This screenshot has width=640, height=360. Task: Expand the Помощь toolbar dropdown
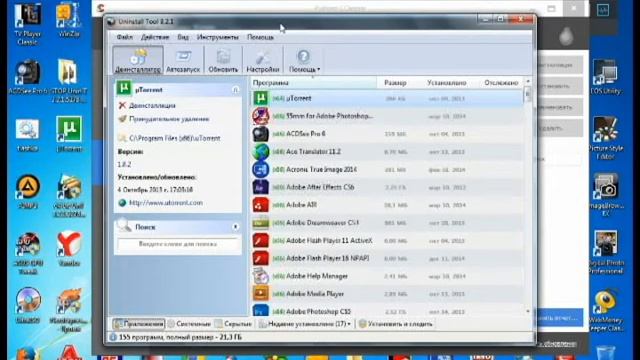304,60
